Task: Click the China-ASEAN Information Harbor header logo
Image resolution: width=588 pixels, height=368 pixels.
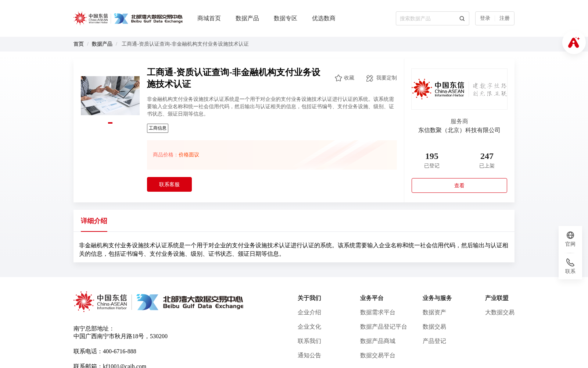Action: tap(91, 18)
